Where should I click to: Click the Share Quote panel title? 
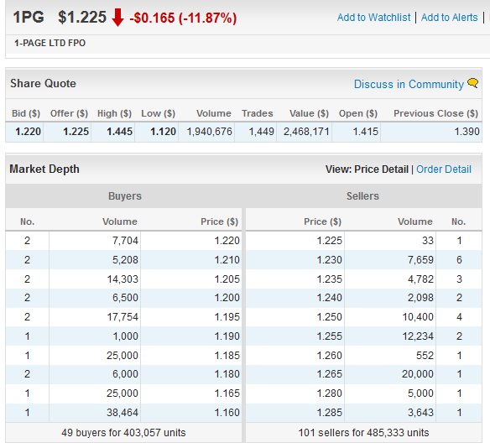tap(43, 83)
